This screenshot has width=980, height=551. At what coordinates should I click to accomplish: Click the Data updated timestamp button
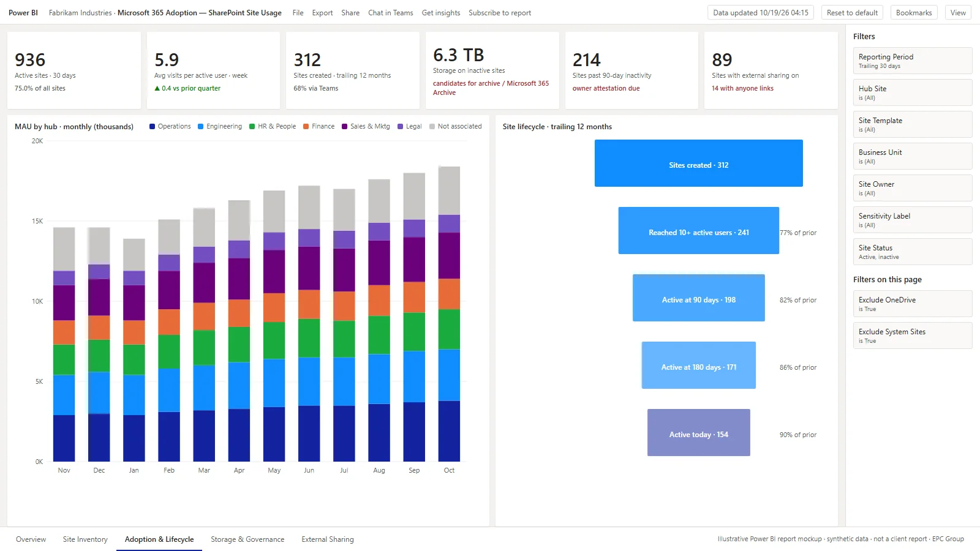pyautogui.click(x=761, y=13)
